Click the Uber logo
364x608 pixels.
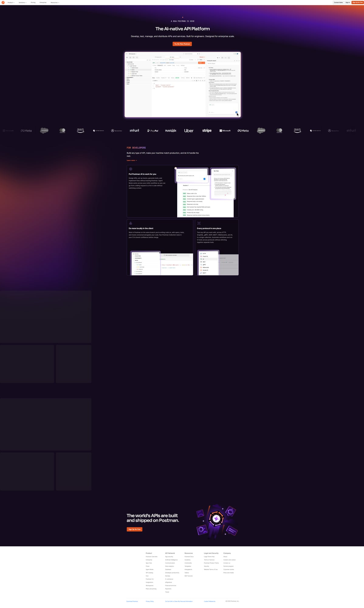[189, 131]
